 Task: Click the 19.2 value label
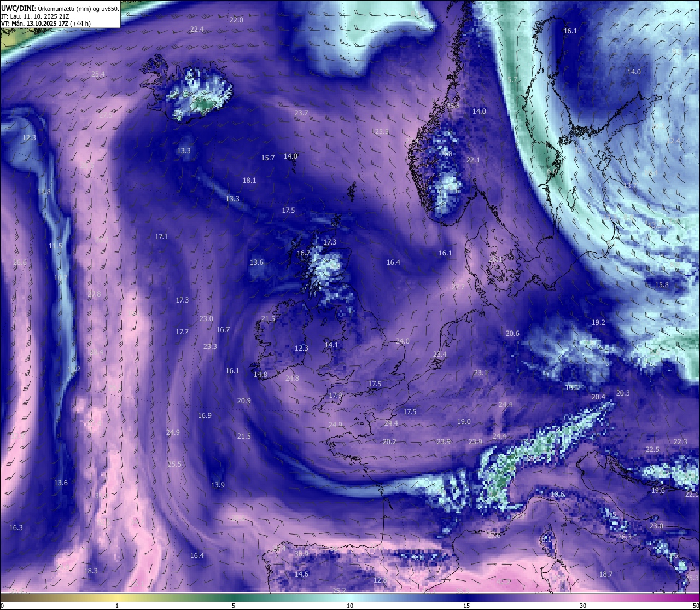coord(599,322)
